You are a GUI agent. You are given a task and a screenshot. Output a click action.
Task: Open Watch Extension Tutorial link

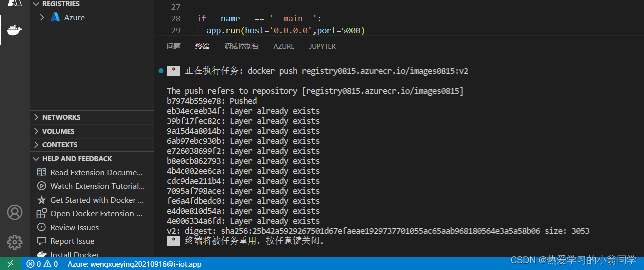tap(97, 186)
